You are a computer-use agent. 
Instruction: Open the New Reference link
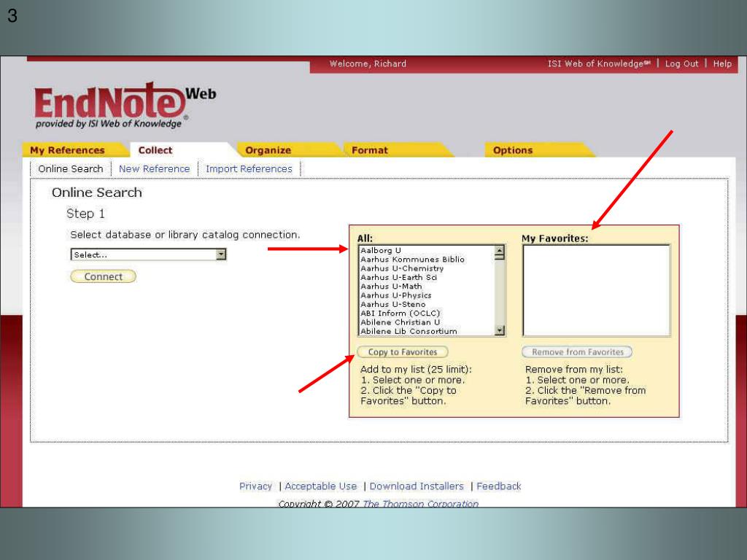[155, 168]
